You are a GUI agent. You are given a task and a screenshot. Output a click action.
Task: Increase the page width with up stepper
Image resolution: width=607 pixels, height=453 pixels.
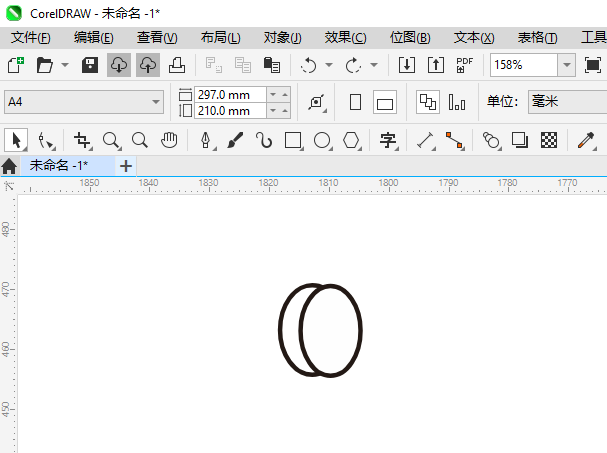click(285, 94)
